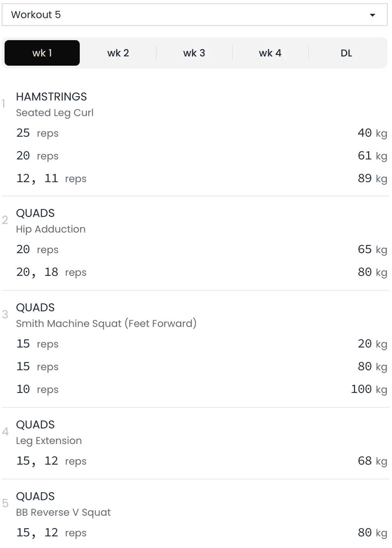Open the wk 4 tab

(270, 53)
